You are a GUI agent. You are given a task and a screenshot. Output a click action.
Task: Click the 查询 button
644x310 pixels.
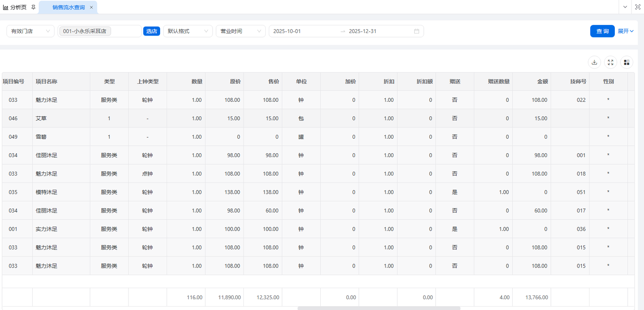point(602,31)
